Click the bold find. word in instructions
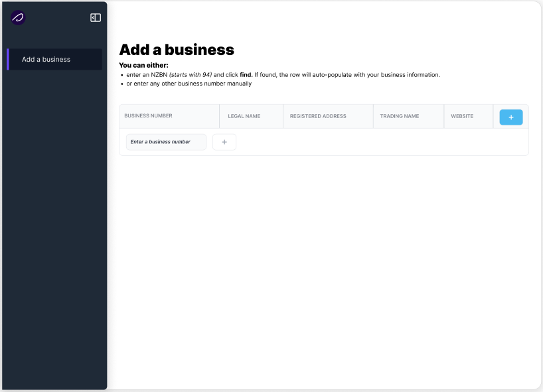This screenshot has width=543, height=392. 246,75
